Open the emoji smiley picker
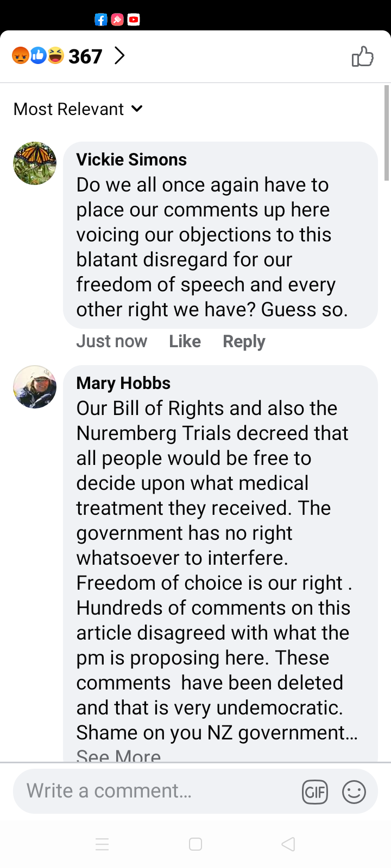 354,793
